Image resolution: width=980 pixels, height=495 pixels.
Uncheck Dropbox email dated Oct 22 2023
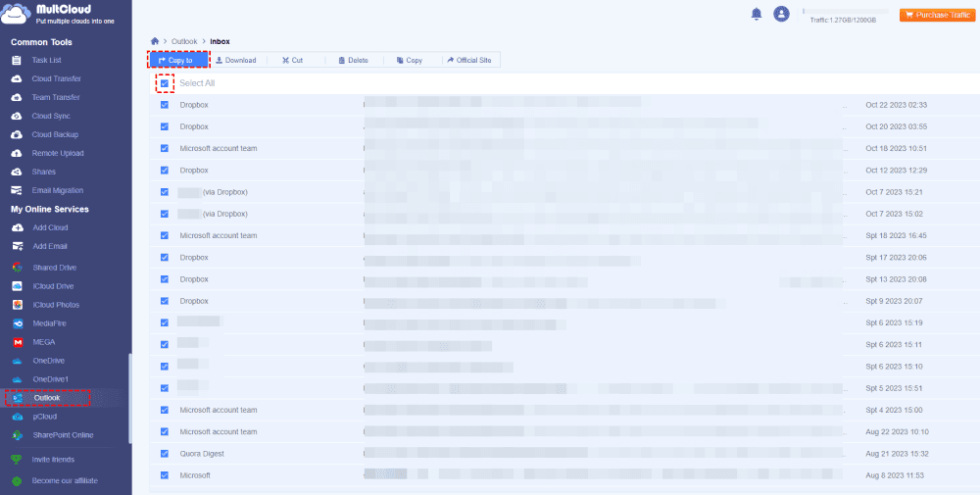165,104
